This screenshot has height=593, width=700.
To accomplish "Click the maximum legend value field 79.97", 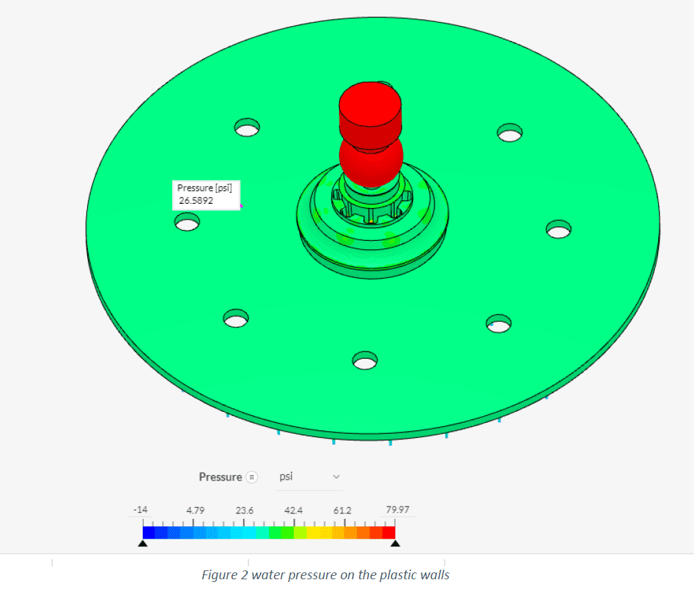I will click(x=397, y=510).
